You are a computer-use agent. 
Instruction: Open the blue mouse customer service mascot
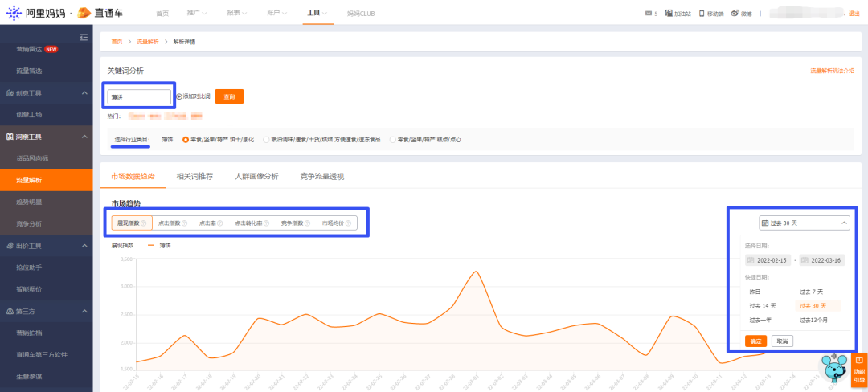click(833, 368)
